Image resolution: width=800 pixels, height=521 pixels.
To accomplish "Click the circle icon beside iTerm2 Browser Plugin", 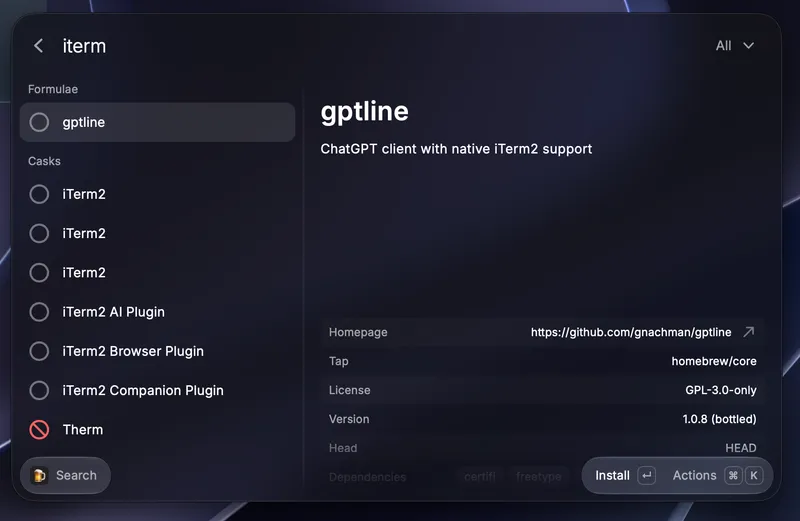I will coord(39,351).
